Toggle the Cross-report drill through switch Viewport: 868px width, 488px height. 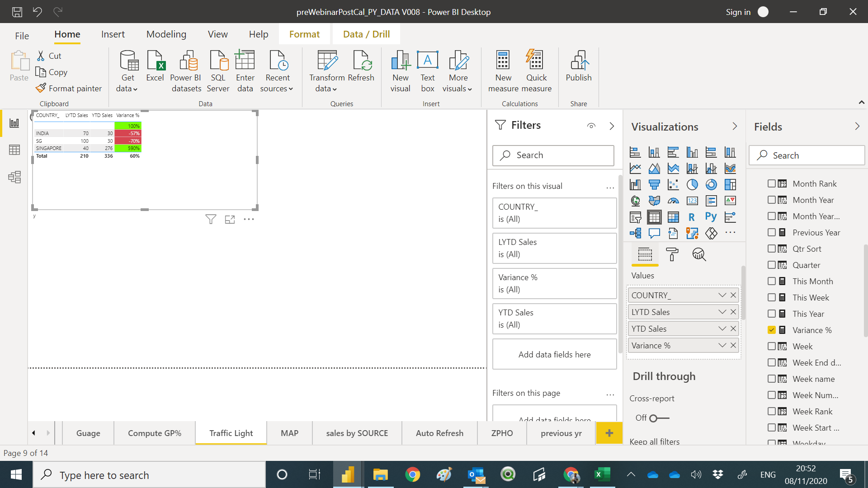tap(659, 418)
